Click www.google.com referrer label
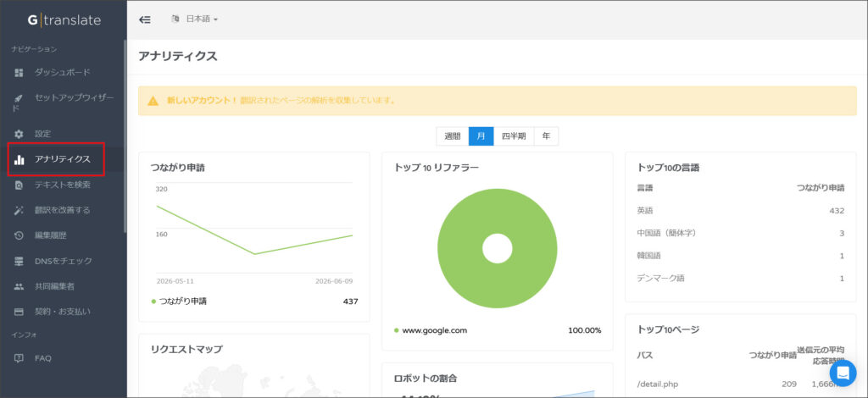868x398 pixels. pos(435,330)
